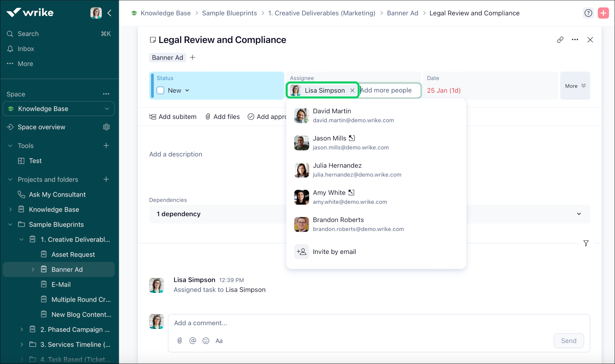Choose Invite by email
Viewport: 615px width, 364px height.
[334, 252]
